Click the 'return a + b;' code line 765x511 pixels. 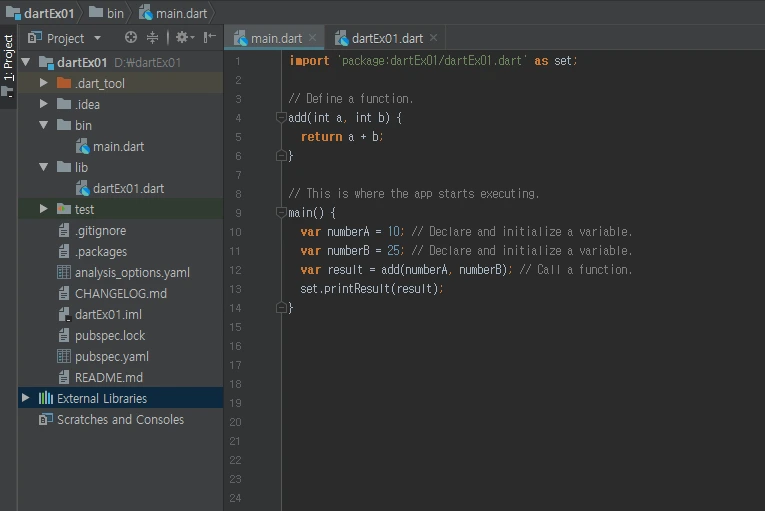coord(342,137)
